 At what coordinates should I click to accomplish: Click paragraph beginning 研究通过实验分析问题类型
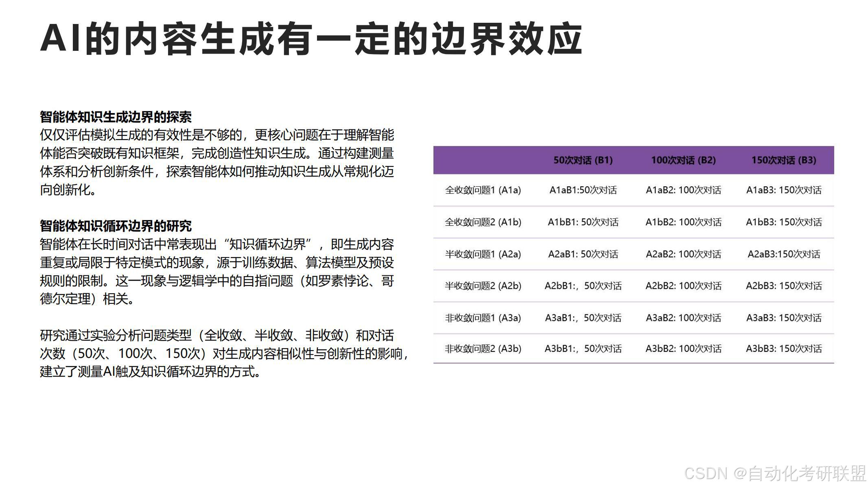click(223, 354)
